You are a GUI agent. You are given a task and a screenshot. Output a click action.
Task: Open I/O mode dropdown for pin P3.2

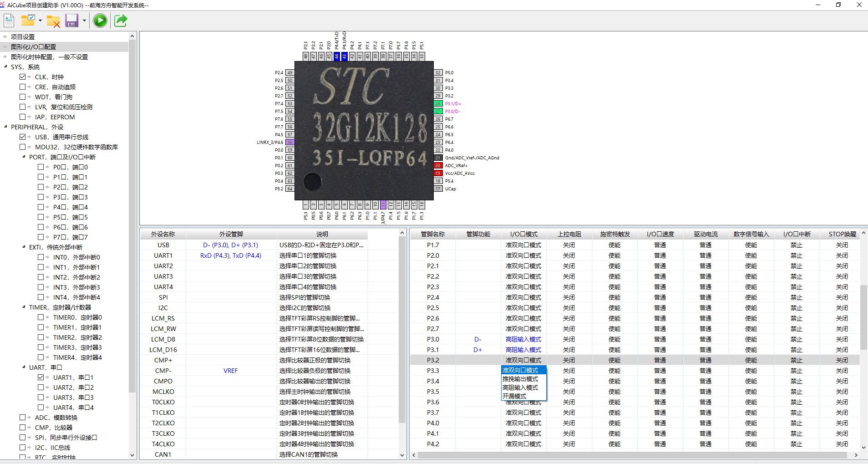[x=523, y=360]
